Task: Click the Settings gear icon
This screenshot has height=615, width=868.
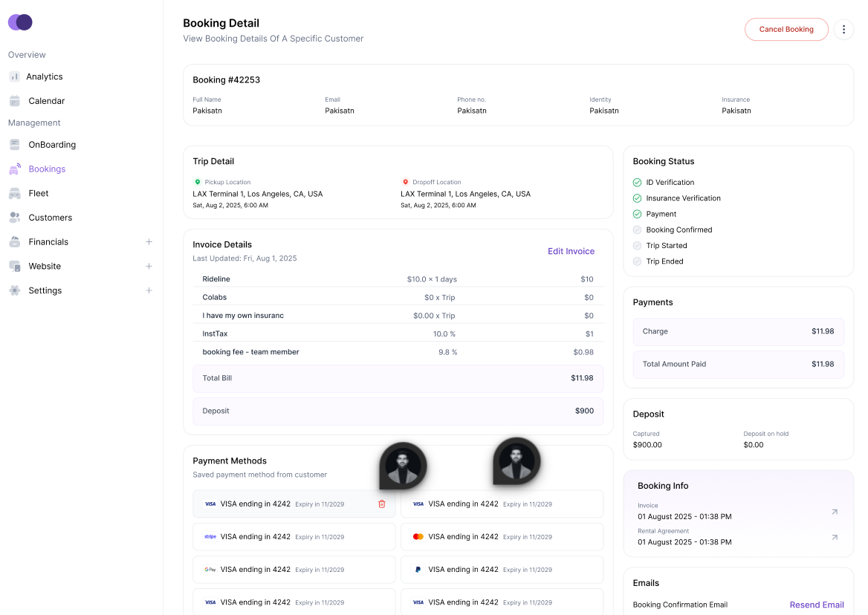Action: click(14, 290)
